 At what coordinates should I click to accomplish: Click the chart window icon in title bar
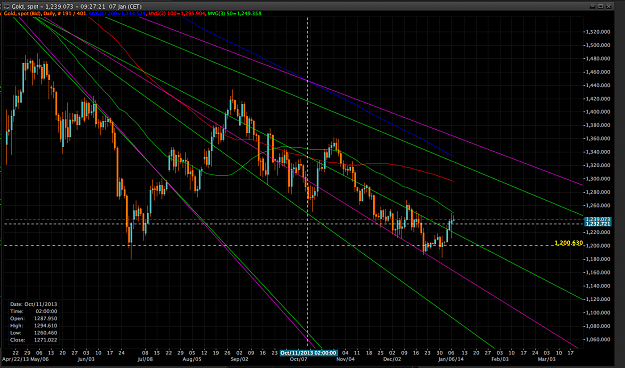pos(6,6)
